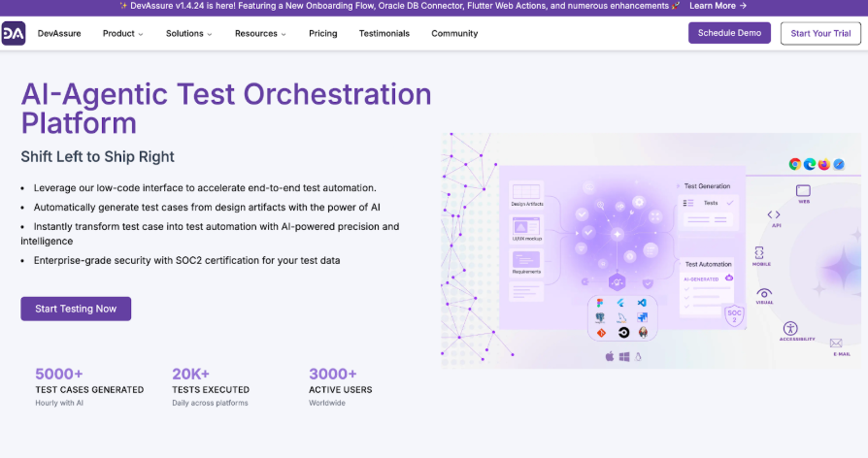Click the Flutter logo icon

tap(621, 303)
